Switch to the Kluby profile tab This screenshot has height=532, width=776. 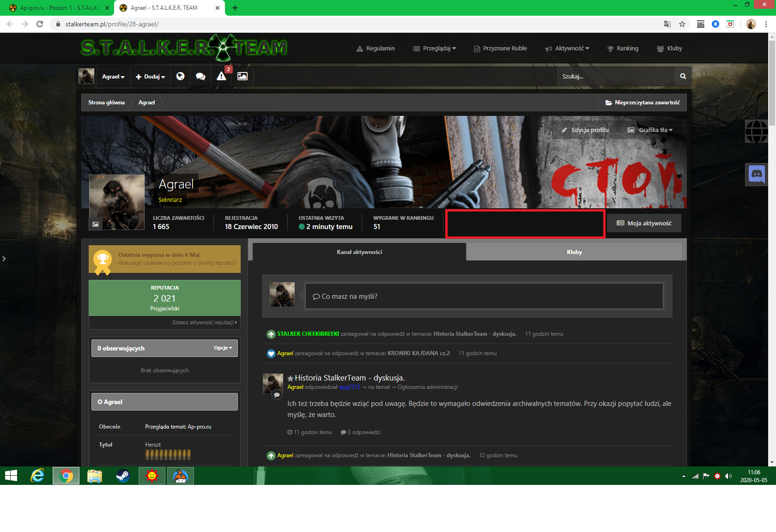pos(574,252)
